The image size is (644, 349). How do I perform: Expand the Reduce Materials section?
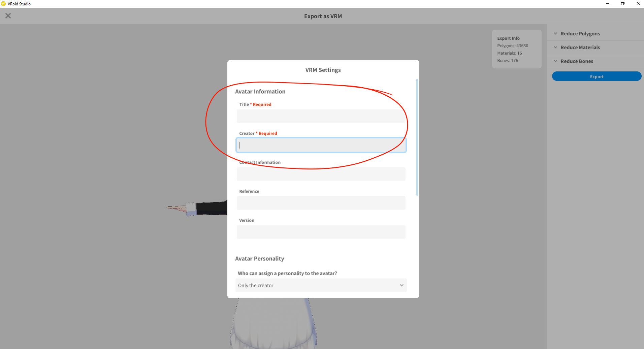(595, 47)
